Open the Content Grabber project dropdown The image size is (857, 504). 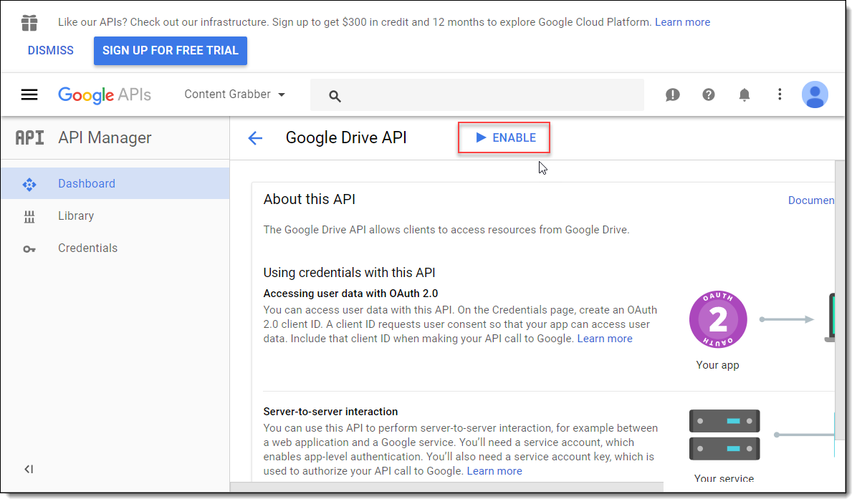coord(234,94)
